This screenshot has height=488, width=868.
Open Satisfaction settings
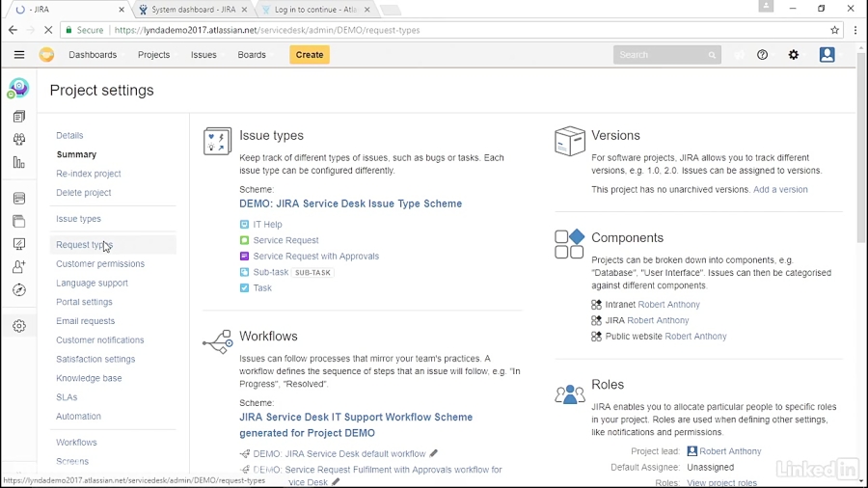95,359
